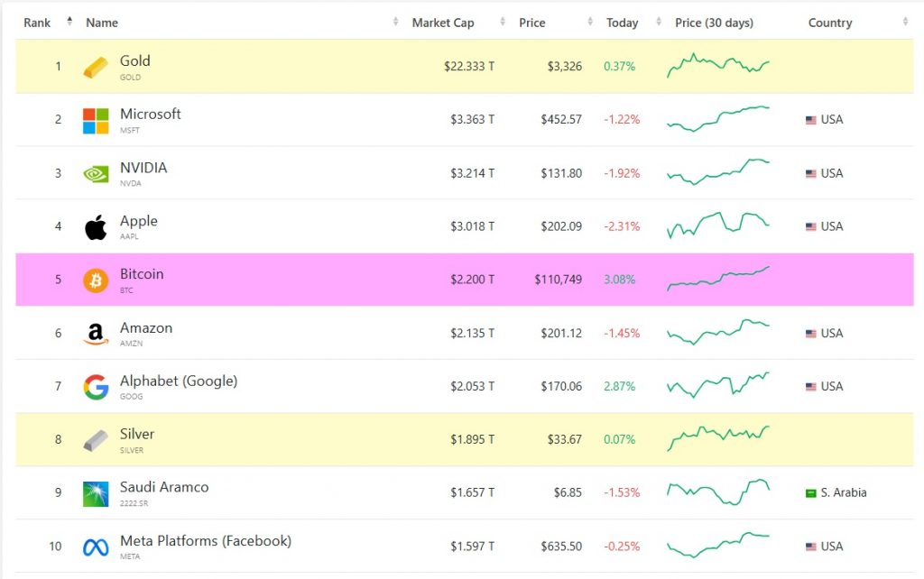924x579 pixels.
Task: Click the Today column header
Action: pos(623,23)
